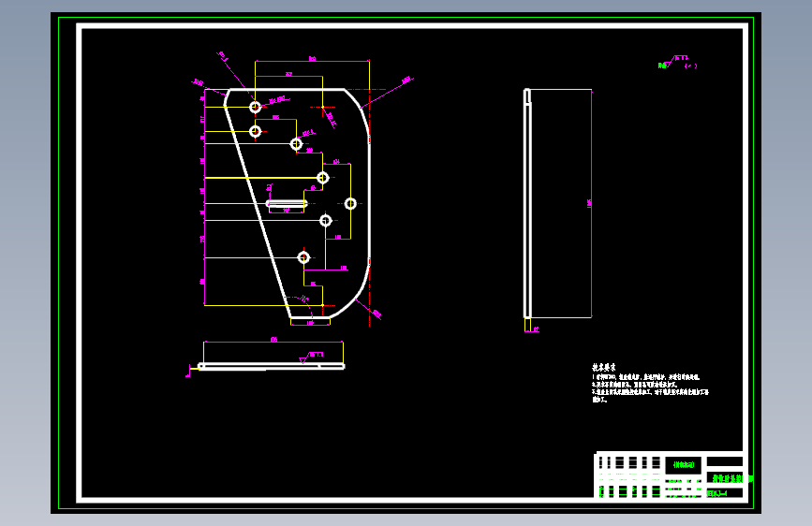Select the narrow side view of the plate

point(527,203)
